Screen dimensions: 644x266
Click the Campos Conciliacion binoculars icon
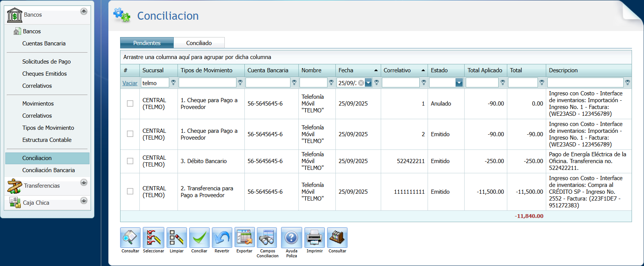point(267,238)
